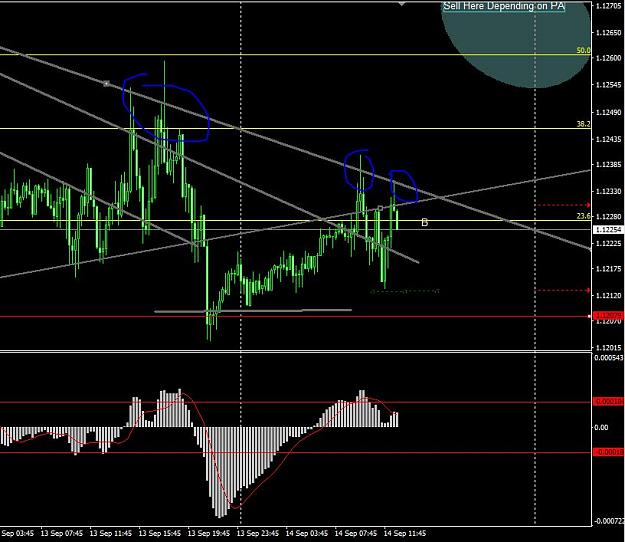Click the 1.12385 price axis value

[608, 164]
